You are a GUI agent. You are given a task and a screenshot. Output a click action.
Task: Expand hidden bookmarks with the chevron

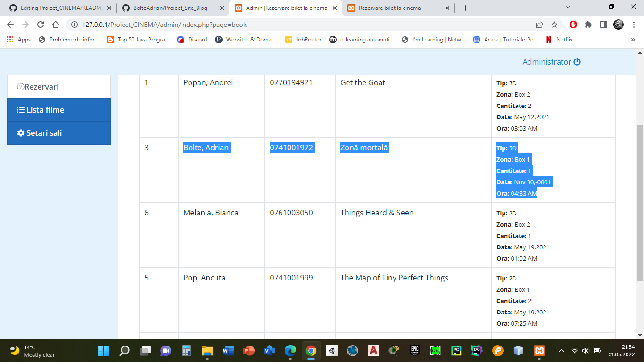point(633,40)
